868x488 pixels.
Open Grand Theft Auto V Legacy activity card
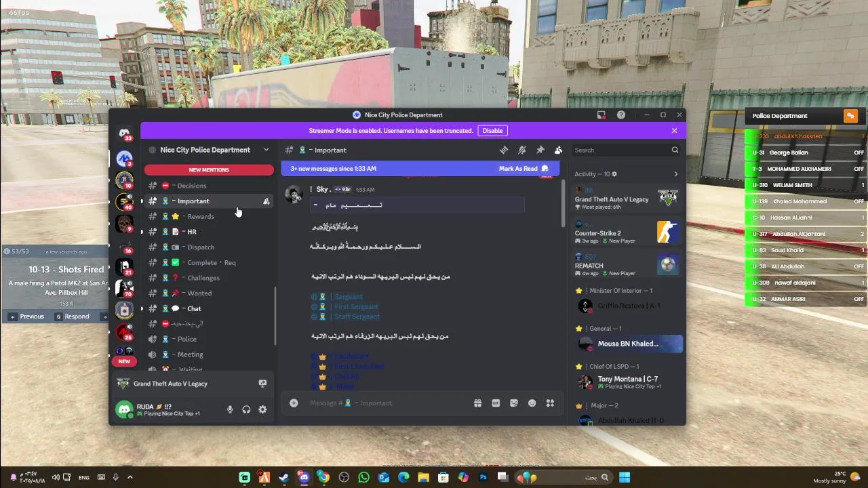626,197
